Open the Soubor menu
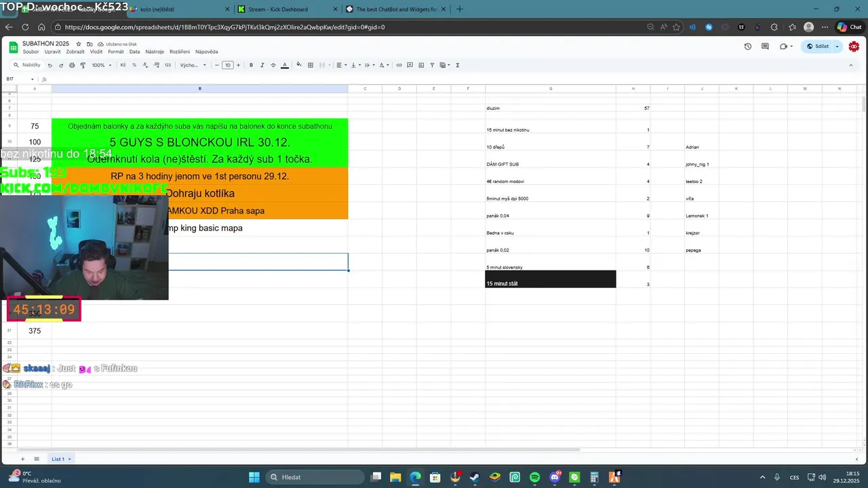Screen dimensions: 868x488 coord(31,52)
